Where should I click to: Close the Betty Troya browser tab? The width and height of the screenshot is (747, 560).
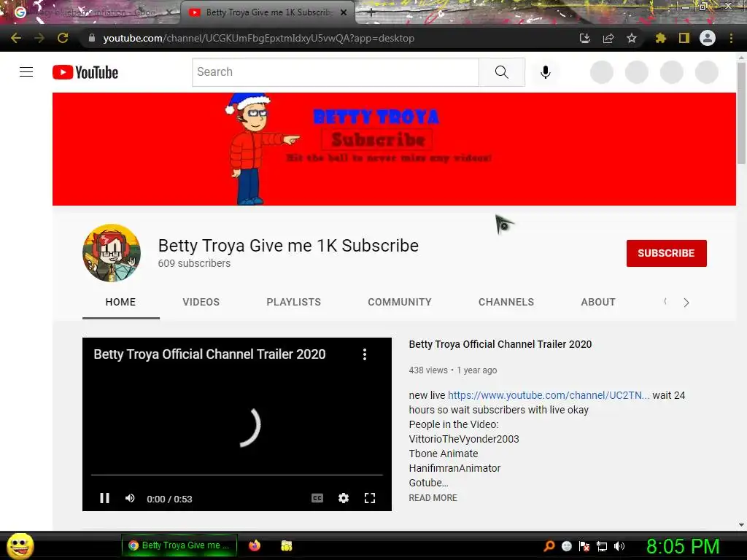[344, 12]
